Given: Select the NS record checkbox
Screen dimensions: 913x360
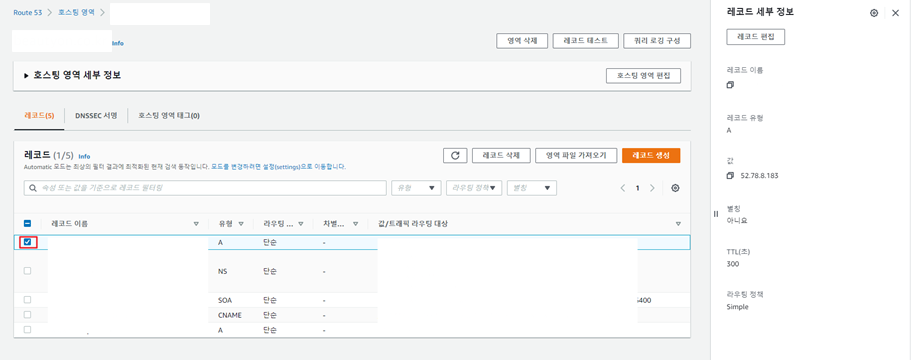Looking at the screenshot, I should [27, 271].
